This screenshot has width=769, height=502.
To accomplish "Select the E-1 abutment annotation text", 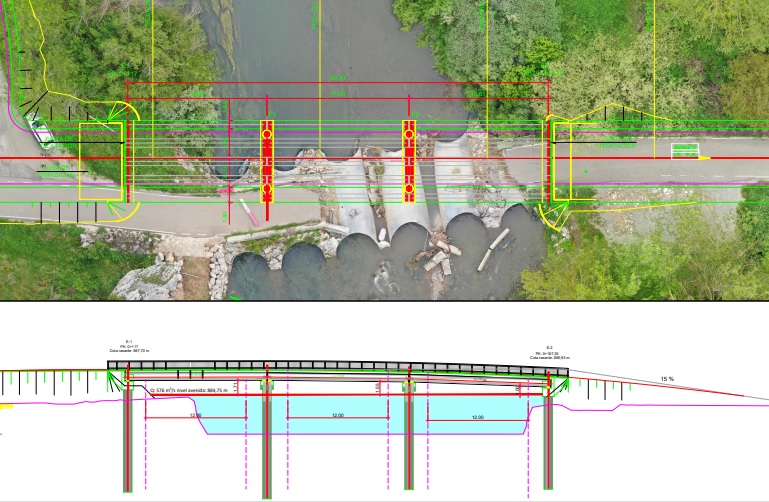I will tap(128, 346).
